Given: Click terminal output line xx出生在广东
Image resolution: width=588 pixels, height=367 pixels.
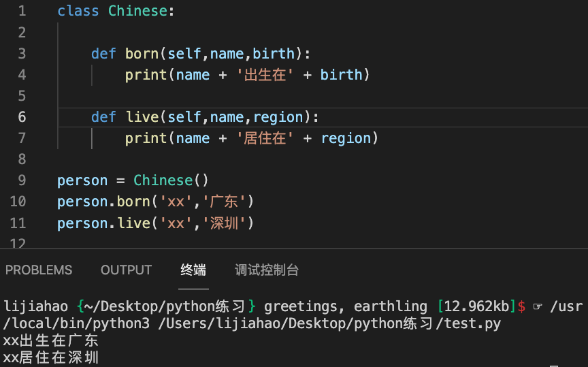Looking at the screenshot, I should point(51,340).
